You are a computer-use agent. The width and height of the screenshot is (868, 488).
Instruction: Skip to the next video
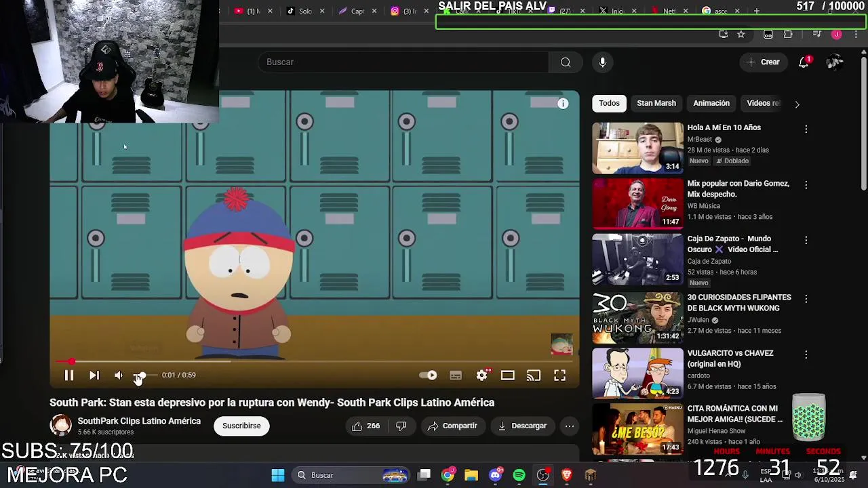click(94, 375)
